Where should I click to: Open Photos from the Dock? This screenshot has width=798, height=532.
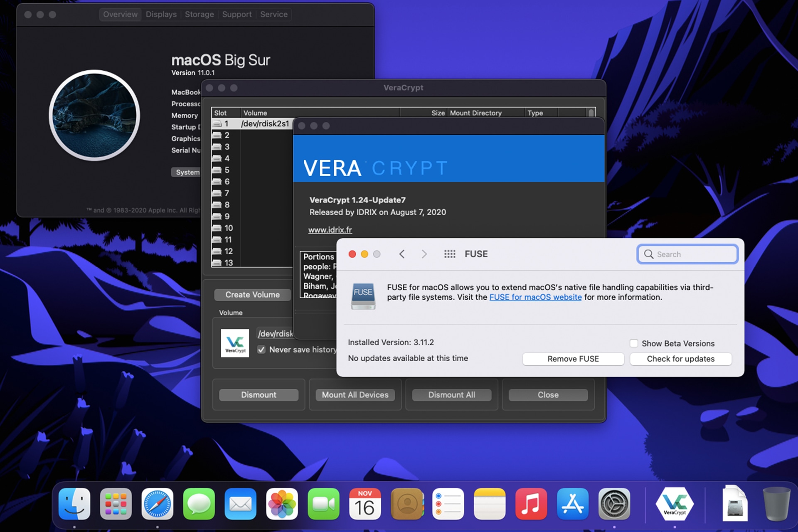(282, 504)
